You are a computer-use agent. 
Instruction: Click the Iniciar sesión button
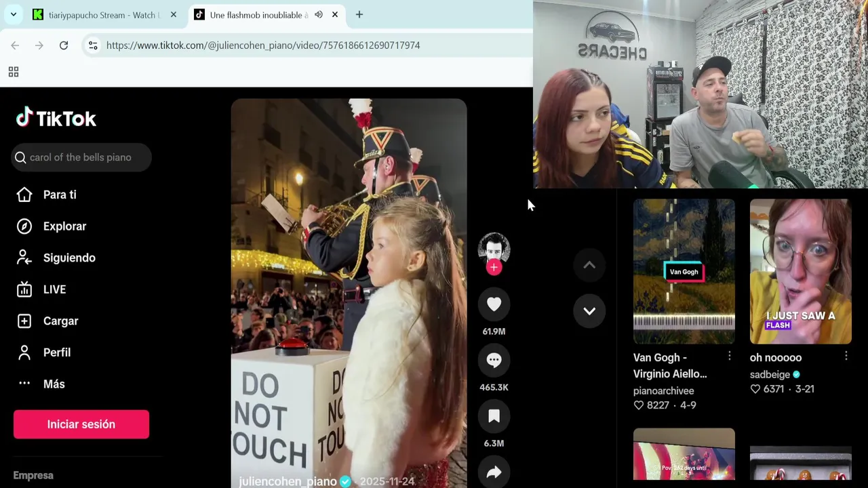81,424
